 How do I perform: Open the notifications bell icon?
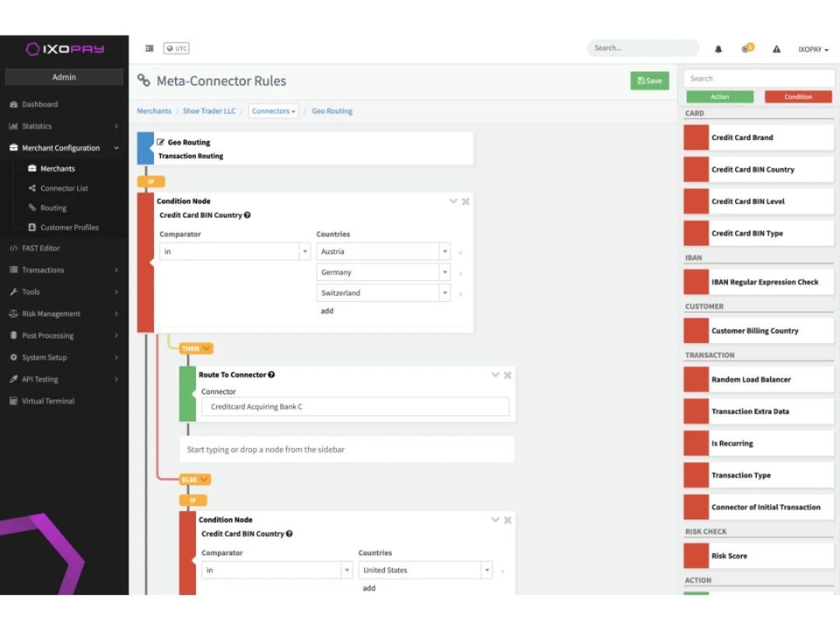(718, 49)
